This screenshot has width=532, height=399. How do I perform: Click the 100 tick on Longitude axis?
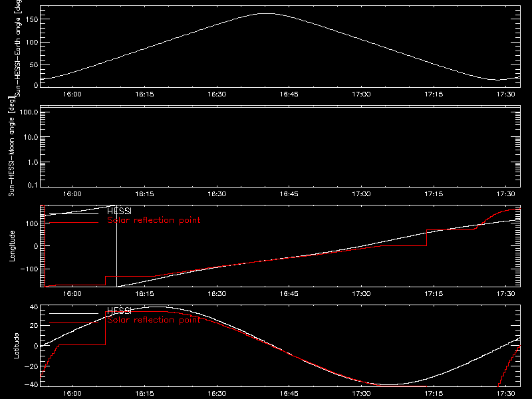[x=32, y=223]
